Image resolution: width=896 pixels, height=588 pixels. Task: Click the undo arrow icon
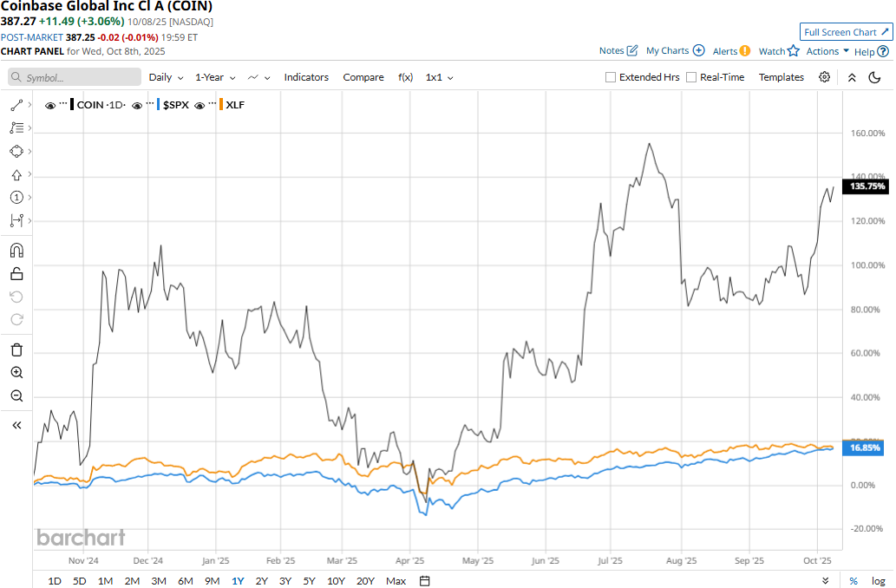16,297
